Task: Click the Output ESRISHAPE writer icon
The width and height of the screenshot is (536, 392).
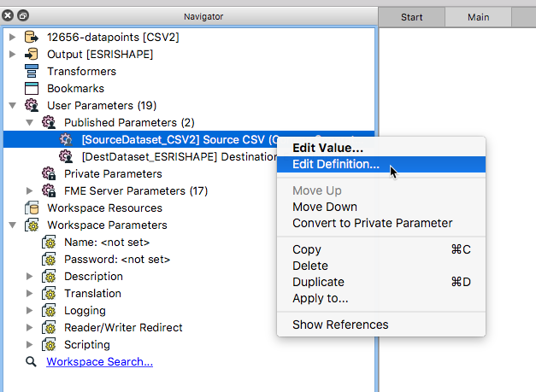Action: [32, 54]
